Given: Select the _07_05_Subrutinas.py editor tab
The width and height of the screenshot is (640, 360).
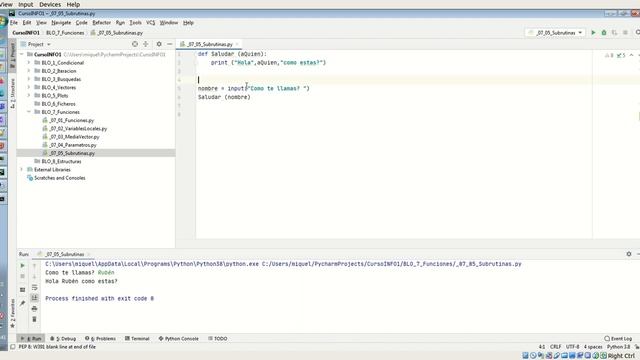Looking at the screenshot, I should [x=209, y=44].
